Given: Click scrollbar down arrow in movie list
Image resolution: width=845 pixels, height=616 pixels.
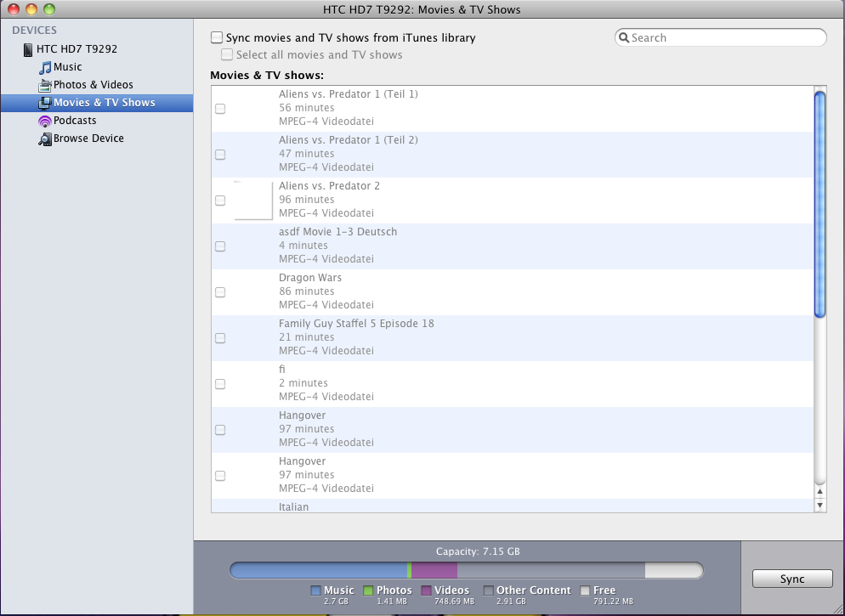Looking at the screenshot, I should (819, 505).
